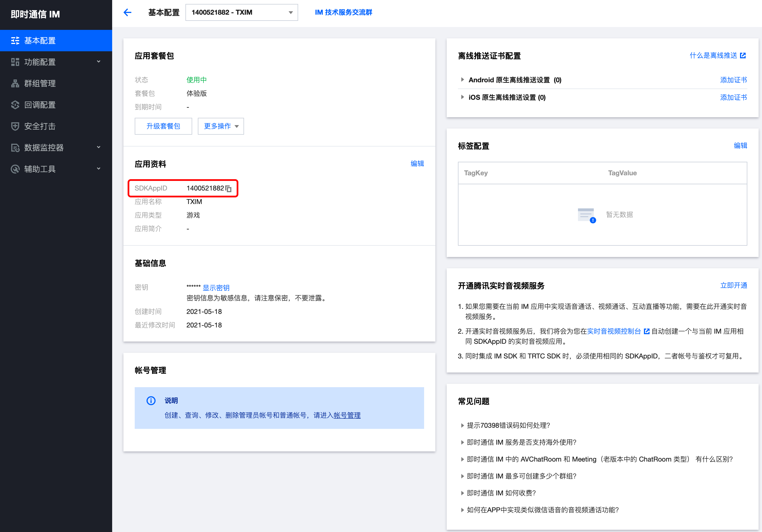Screen dimensions: 762x532
Task: Open the application selector showing 1400521882 - TXIM
Action: click(x=242, y=12)
